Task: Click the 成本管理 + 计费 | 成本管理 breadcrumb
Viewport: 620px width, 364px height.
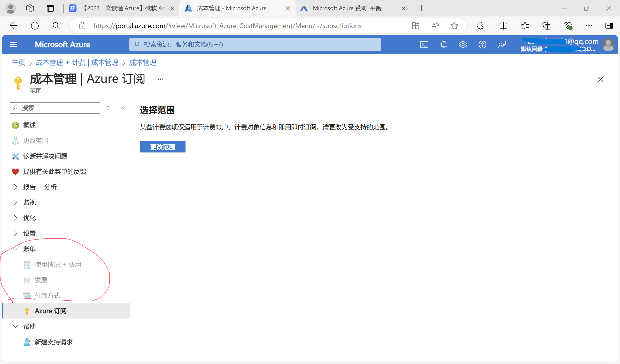Action: tap(77, 63)
